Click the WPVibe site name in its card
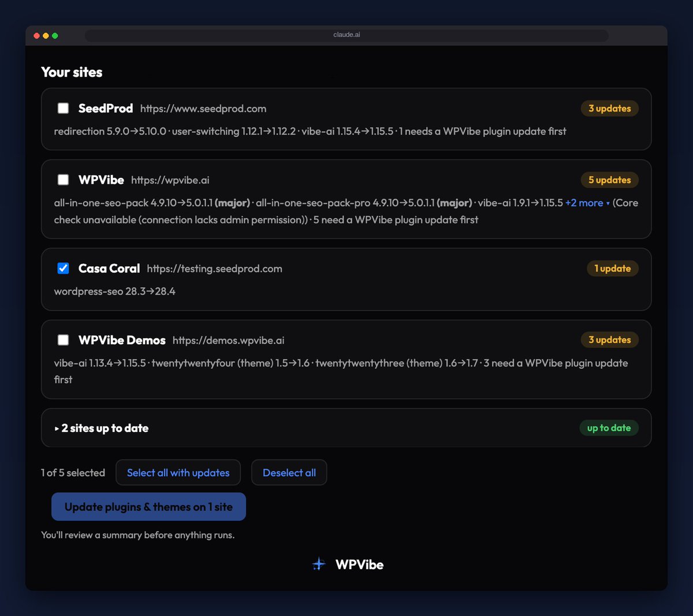693x616 pixels. pyautogui.click(x=101, y=180)
